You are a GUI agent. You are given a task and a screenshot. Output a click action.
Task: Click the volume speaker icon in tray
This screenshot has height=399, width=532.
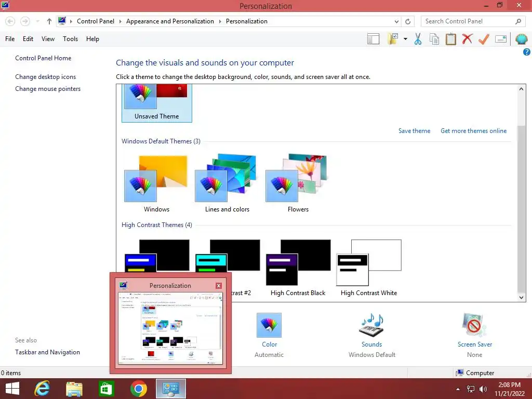[x=483, y=389]
